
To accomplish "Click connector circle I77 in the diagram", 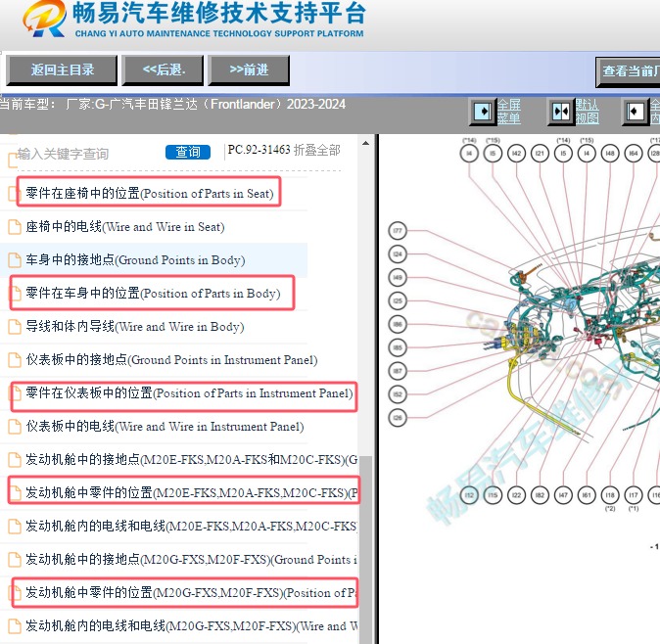I will point(398,231).
